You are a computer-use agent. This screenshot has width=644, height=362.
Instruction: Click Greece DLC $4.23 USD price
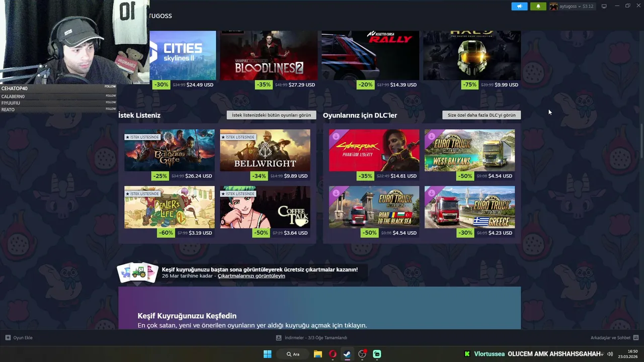pos(501,233)
